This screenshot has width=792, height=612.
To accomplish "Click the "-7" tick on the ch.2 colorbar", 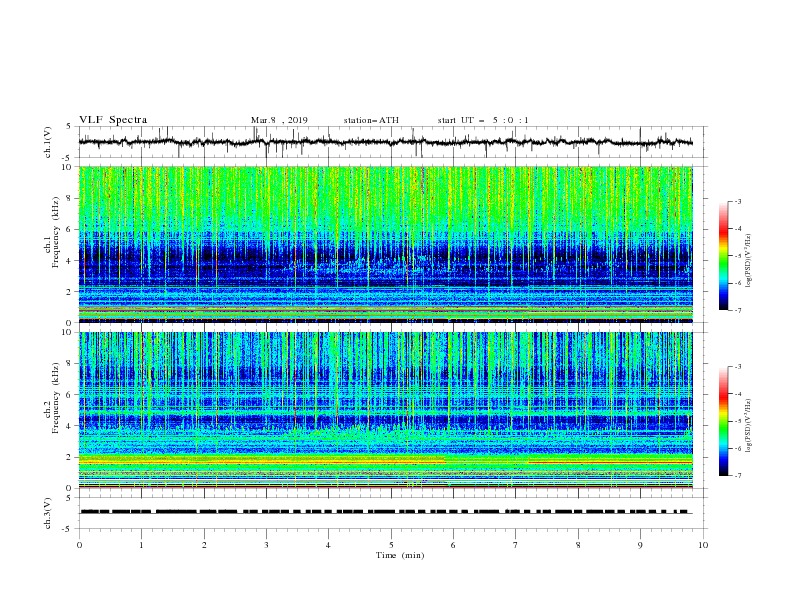I will point(738,476).
